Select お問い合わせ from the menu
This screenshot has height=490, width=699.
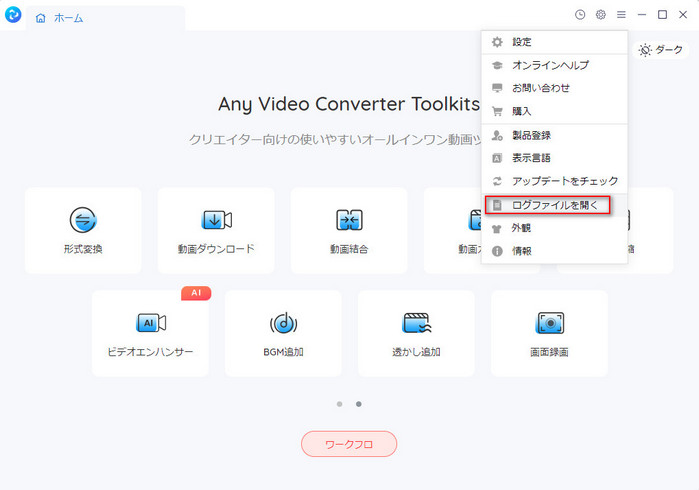tap(554, 88)
